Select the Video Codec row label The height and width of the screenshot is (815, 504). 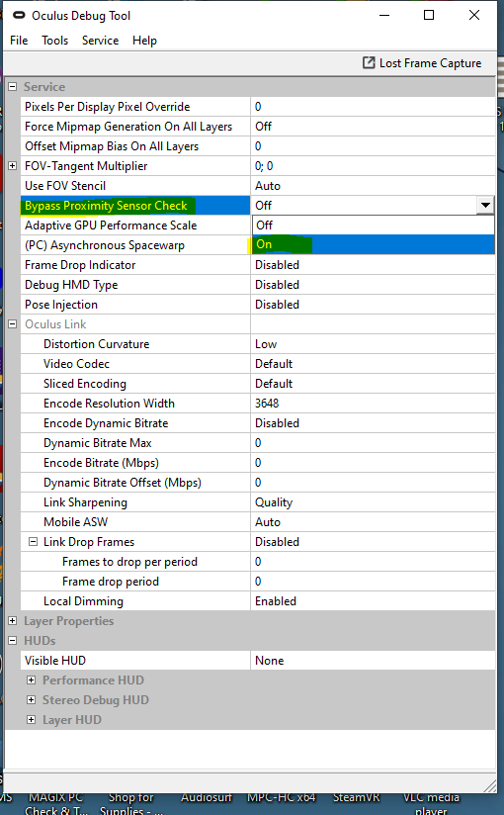76,363
